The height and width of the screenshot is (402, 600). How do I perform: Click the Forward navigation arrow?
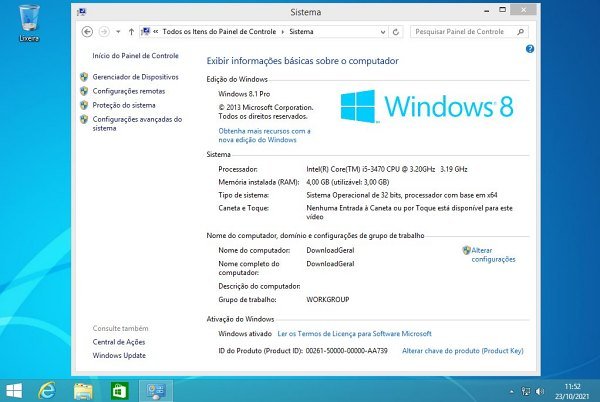tap(104, 32)
